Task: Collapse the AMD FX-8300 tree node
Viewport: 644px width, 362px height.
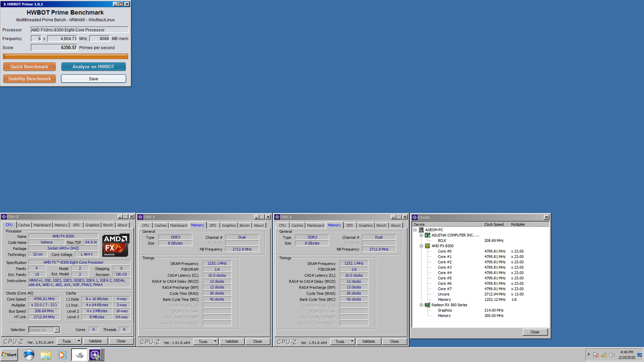Action: pyautogui.click(x=421, y=246)
